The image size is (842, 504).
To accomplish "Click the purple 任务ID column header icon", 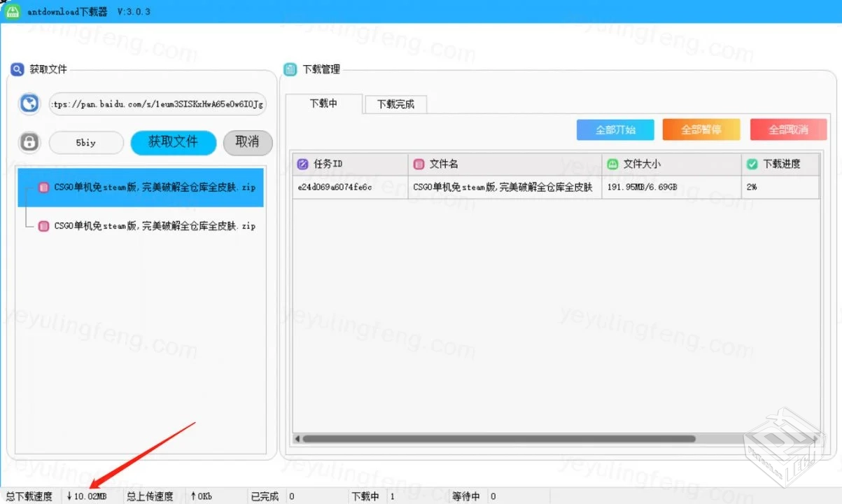I will 302,163.
